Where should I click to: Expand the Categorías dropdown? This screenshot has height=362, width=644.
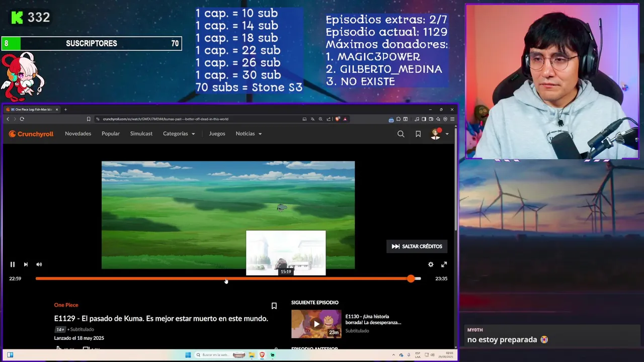point(179,134)
